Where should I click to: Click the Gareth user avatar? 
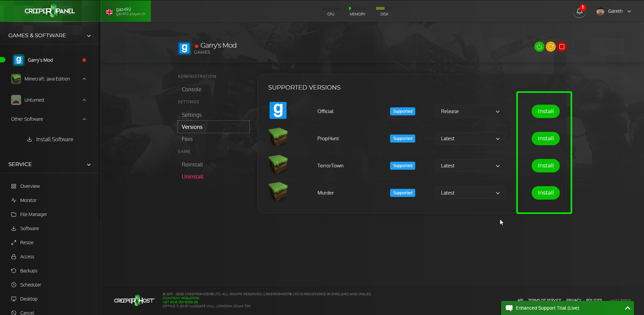coord(600,11)
